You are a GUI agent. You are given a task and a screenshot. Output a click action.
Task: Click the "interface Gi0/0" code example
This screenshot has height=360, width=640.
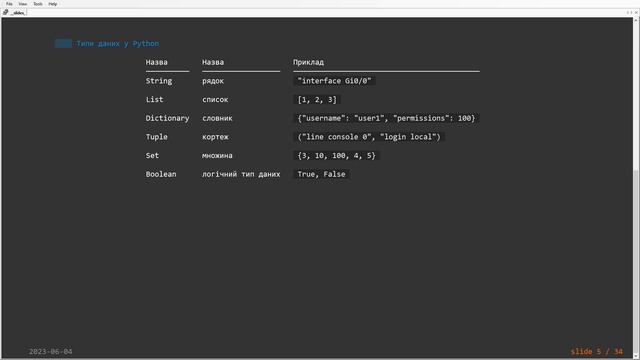334,81
